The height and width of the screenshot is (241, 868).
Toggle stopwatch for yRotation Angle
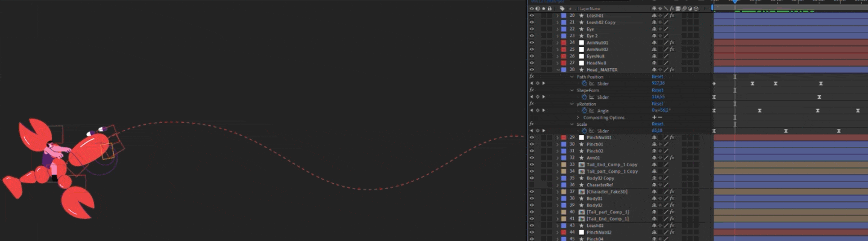pos(584,110)
